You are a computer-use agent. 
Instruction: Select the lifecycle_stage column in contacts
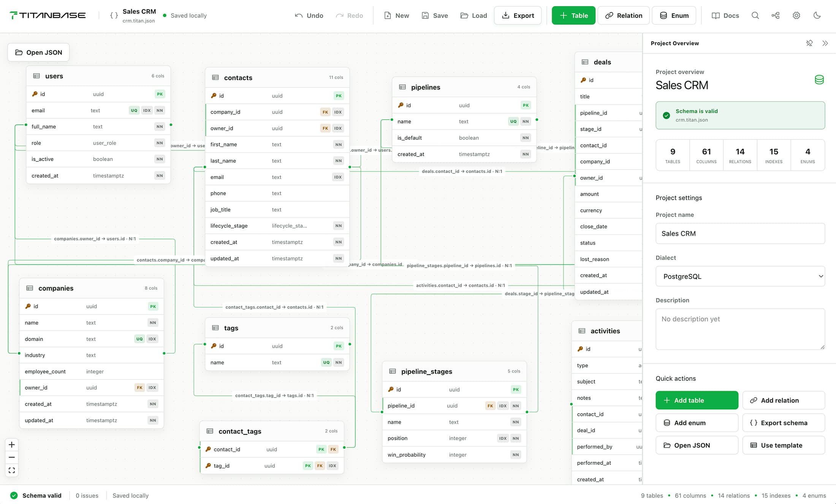[x=277, y=226]
